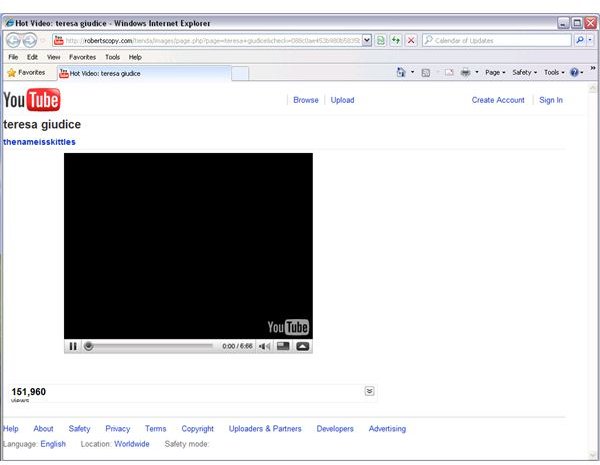
Task: Select the Hot Video: teresa giudice tab
Action: pos(144,73)
